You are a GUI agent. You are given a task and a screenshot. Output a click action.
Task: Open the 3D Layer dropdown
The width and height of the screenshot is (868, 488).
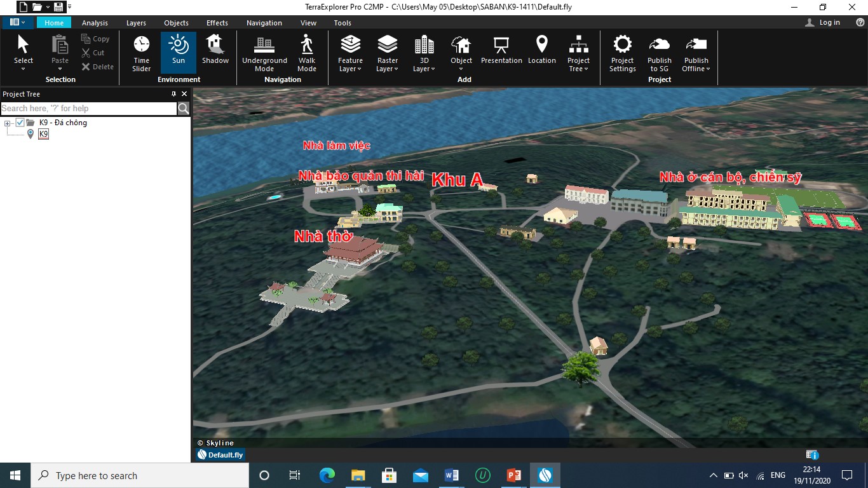tap(424, 53)
